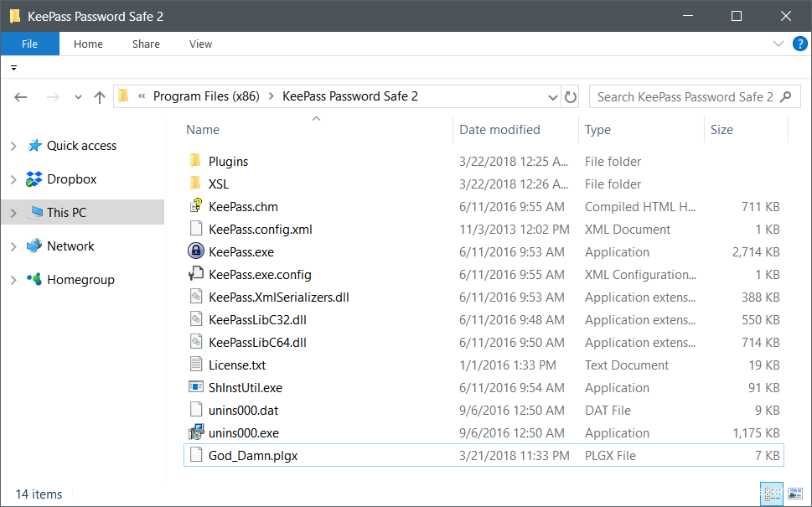This screenshot has width=812, height=507.
Task: Expand the Quick access tree node
Action: click(13, 146)
